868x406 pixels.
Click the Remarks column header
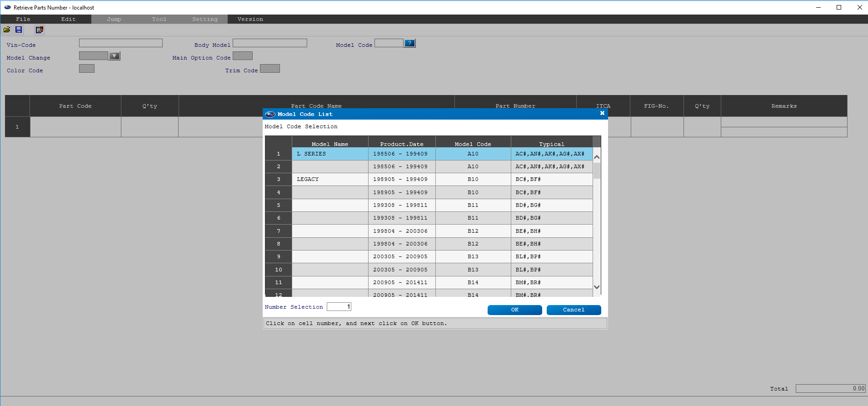784,106
